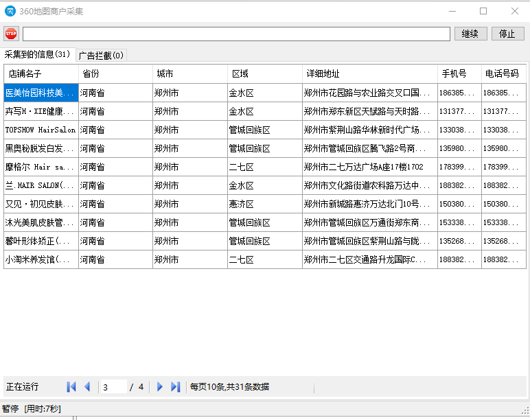The image size is (530, 420).
Task: Select the 又见·初见皮肤 shop cell
Action: click(x=41, y=204)
